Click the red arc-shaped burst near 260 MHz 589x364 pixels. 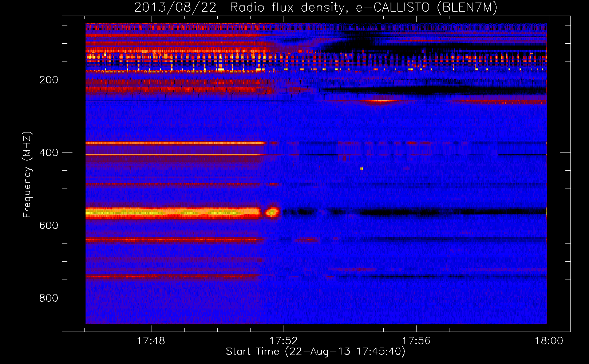click(379, 102)
